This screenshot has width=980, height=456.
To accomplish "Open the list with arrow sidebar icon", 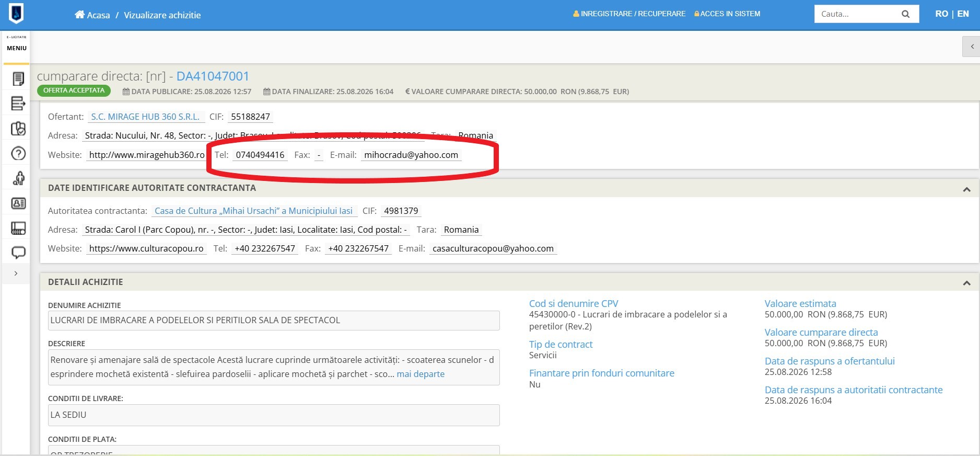I will pyautogui.click(x=18, y=104).
